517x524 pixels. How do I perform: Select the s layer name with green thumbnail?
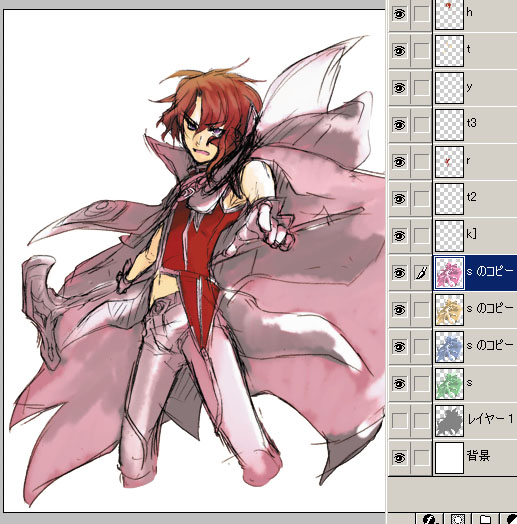(469, 383)
